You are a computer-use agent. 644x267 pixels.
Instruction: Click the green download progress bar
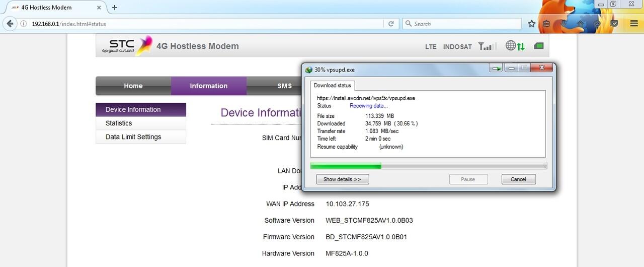(429, 166)
